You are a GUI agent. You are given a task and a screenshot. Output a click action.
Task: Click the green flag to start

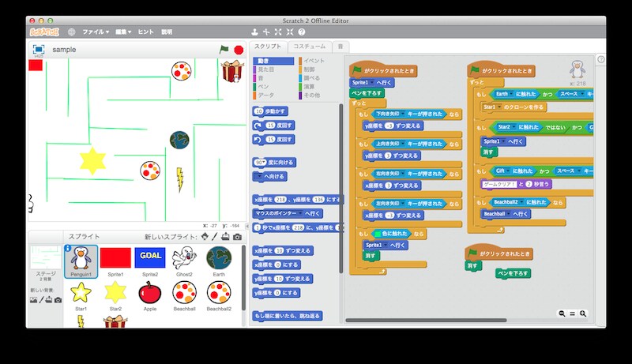click(224, 49)
